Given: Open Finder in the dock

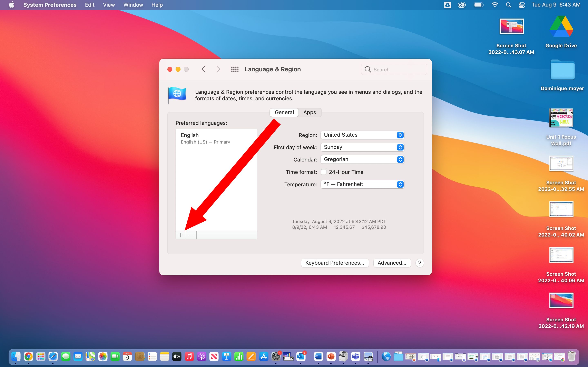Looking at the screenshot, I should tap(16, 356).
